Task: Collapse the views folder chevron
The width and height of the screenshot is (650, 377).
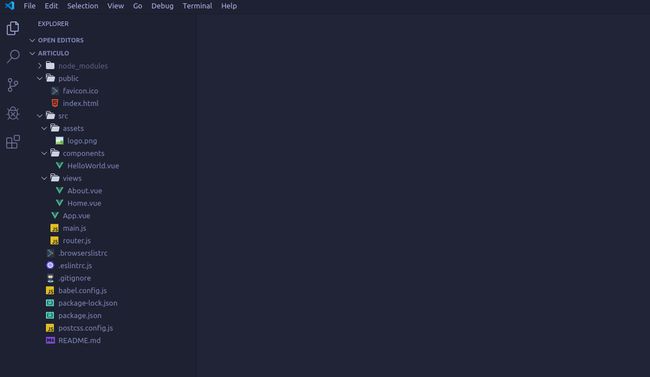Action: pyautogui.click(x=44, y=178)
